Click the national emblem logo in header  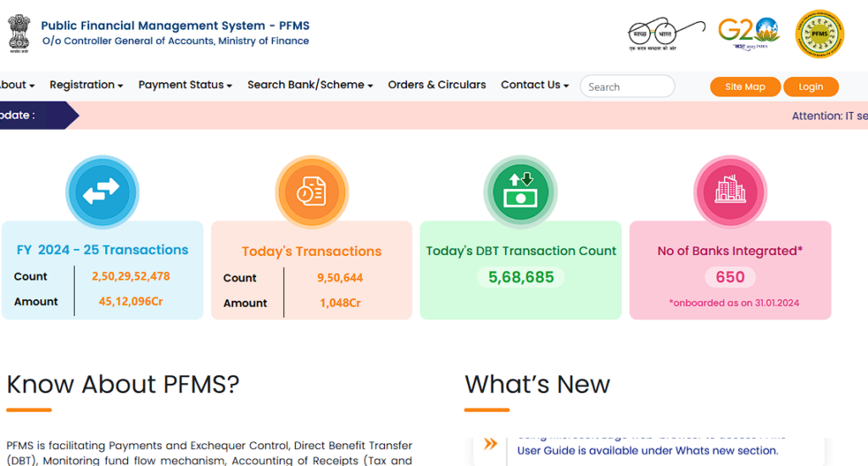coord(19,34)
